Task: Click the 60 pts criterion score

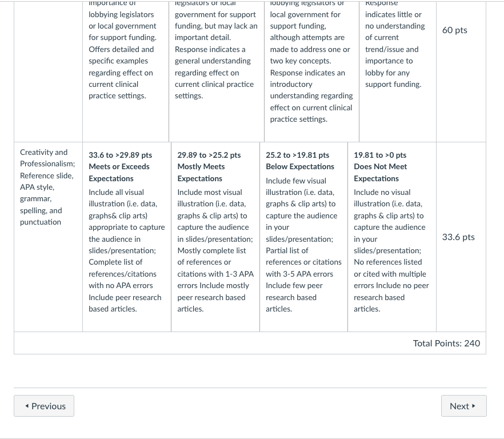Action: tap(454, 30)
